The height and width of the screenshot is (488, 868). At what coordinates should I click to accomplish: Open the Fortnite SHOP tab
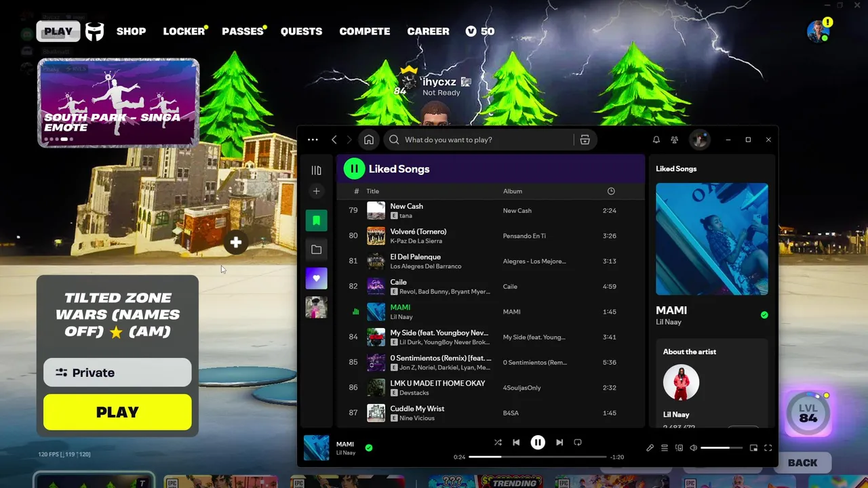(131, 31)
